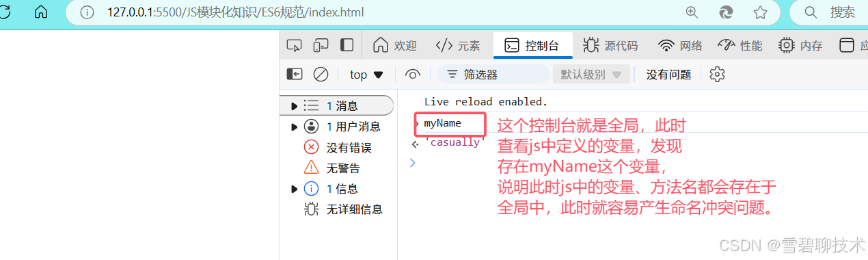Click the 筛选器 filter field
The height and width of the screenshot is (260, 868).
pos(493,74)
